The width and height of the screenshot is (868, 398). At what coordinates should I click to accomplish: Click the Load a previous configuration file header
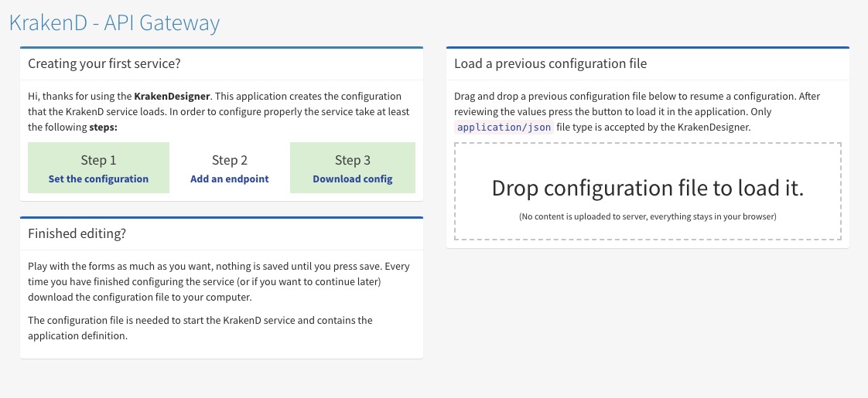coord(550,63)
